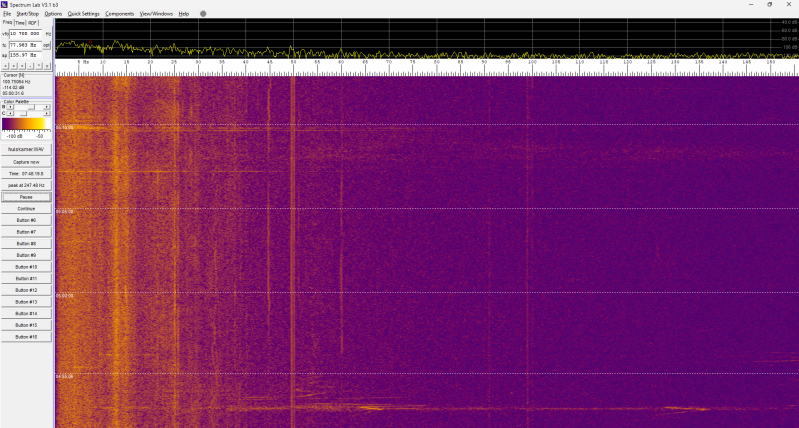
Task: Click the Continue button
Action: click(x=26, y=209)
